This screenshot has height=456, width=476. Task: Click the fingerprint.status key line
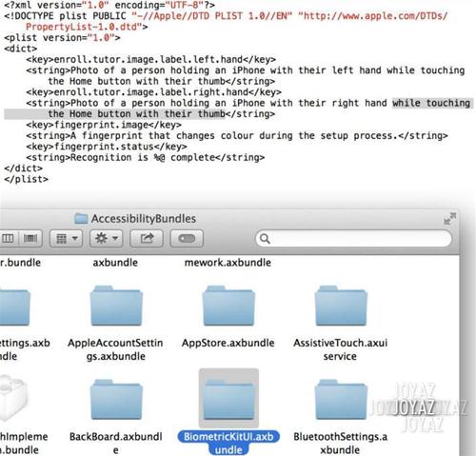tap(107, 147)
